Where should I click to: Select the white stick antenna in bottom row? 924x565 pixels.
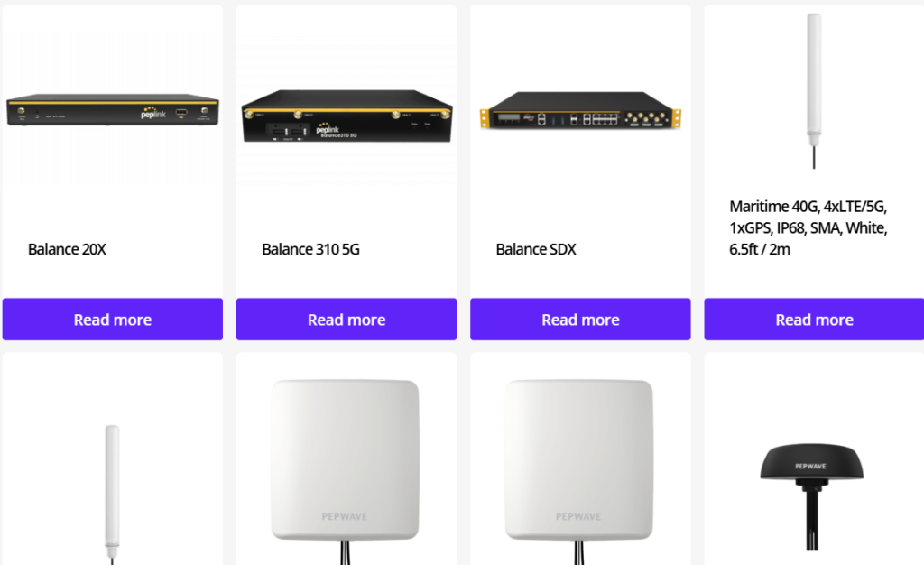[112, 492]
